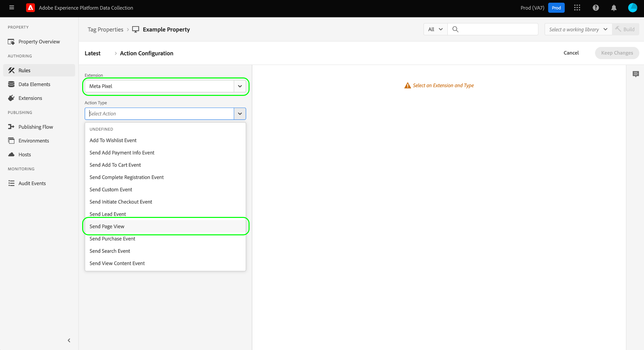Focus the Select Action input field
Viewport: 644px width, 350px height.
(x=159, y=114)
